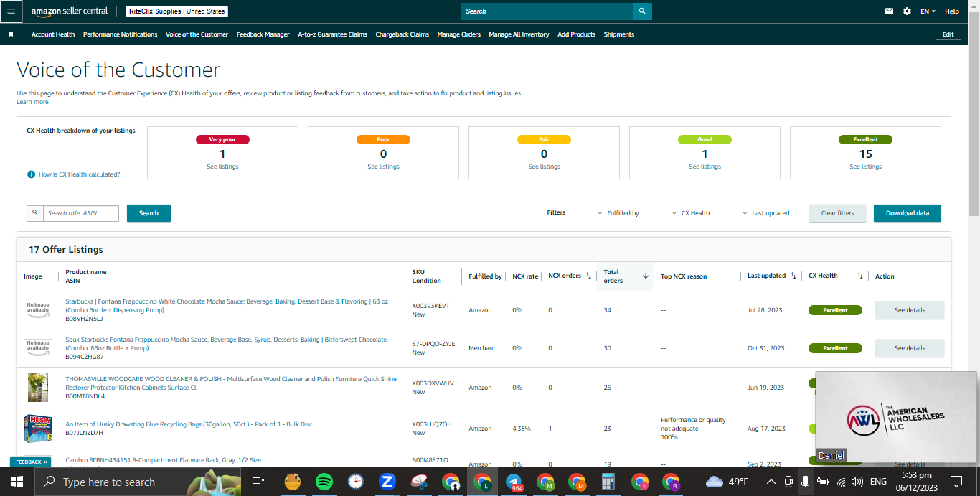Expand the CX Health filter
This screenshot has height=496, width=980.
(x=691, y=213)
